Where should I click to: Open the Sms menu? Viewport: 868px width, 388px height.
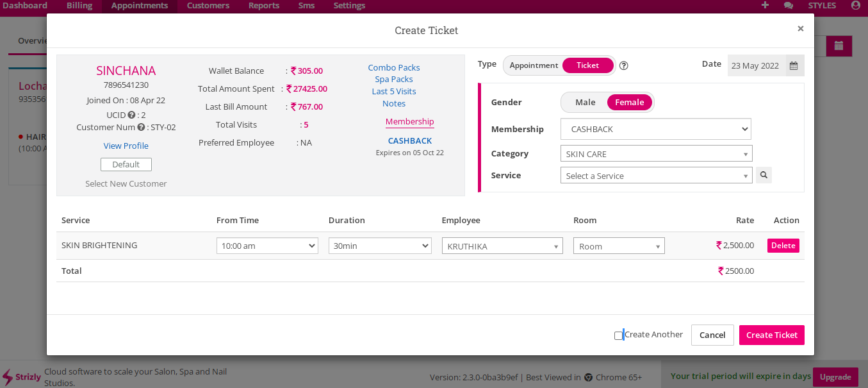click(x=306, y=5)
